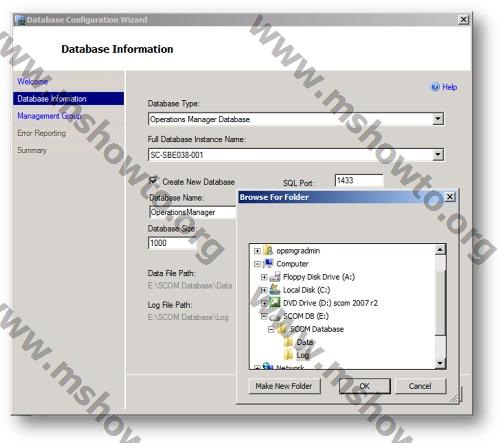Select the SCOM DB (E:) drive icon
500x443 pixels.
(275, 316)
